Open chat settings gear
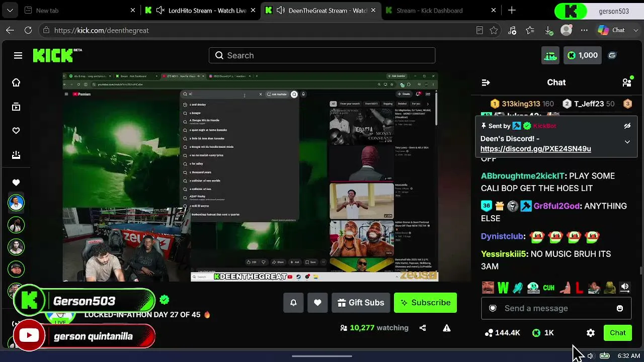644x362 pixels. click(591, 333)
